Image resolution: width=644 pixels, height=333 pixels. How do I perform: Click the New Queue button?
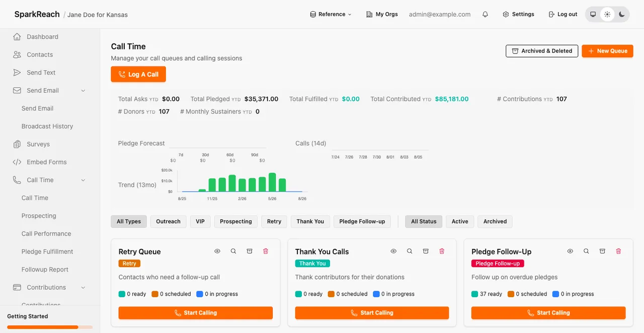(607, 51)
